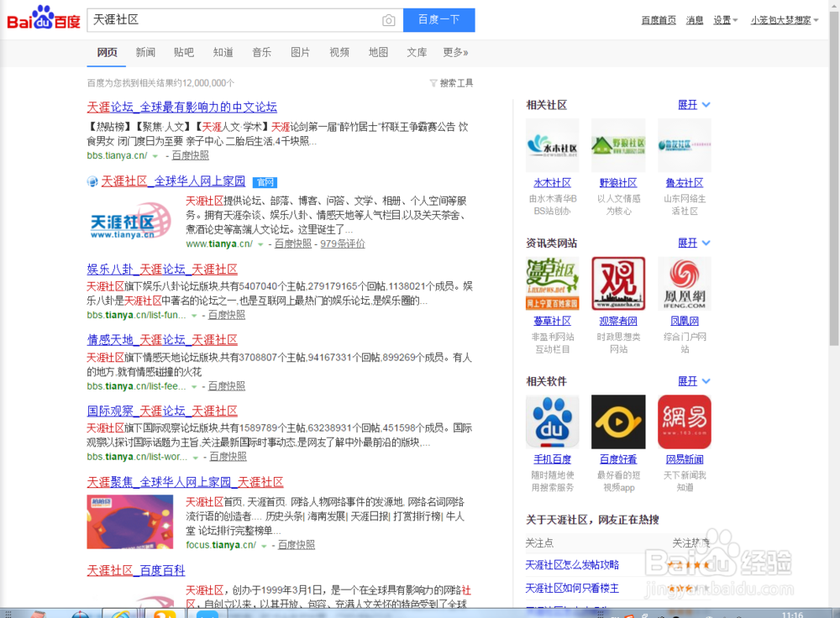This screenshot has width=840, height=618.
Task: Open 天涯论坛_全球最有影响力的中文论坛 result
Action: (181, 107)
